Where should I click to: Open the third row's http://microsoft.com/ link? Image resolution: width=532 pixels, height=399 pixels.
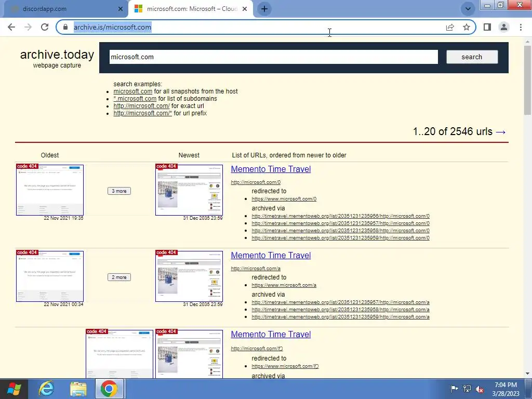pyautogui.click(x=257, y=349)
